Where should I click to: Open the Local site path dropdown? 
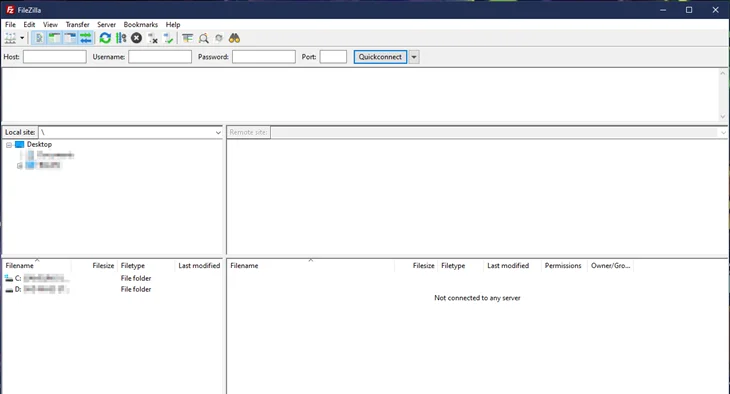[x=218, y=132]
